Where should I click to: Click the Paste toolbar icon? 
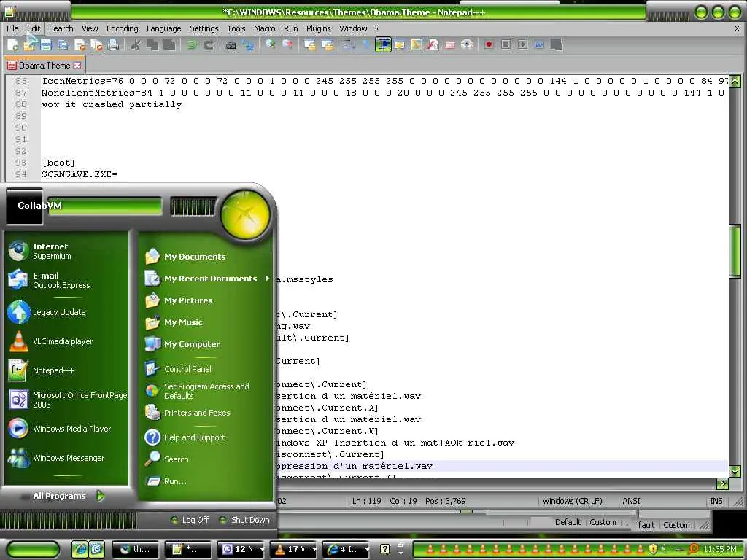coord(169,44)
